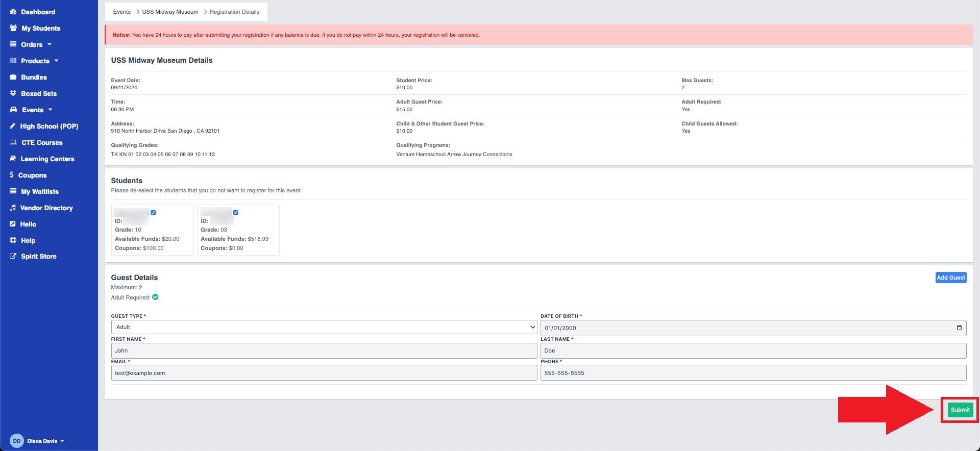Open High School (POP) in sidebar
The height and width of the screenshot is (451, 980).
(x=49, y=126)
